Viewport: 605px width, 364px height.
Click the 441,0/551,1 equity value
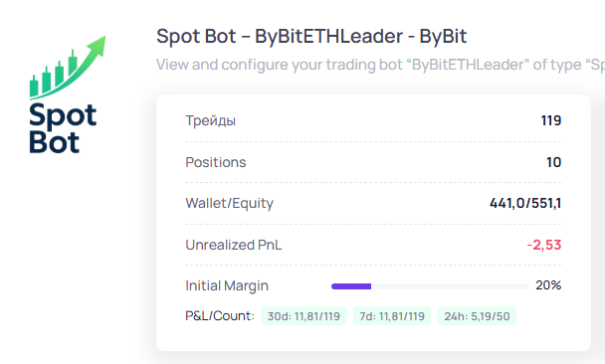(x=525, y=203)
